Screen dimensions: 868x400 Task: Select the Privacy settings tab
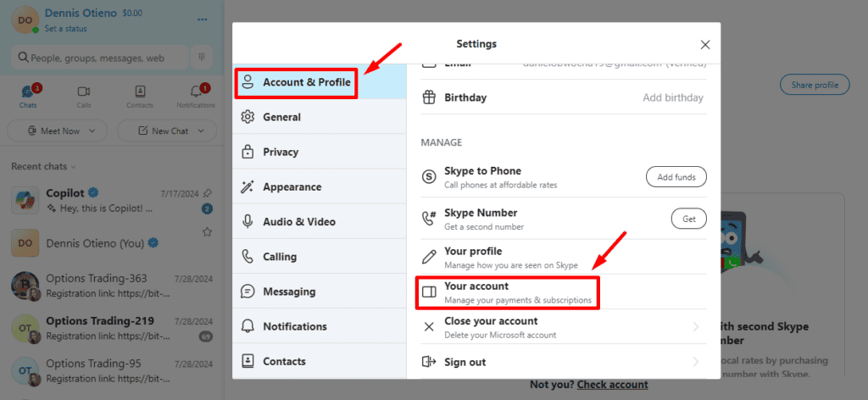pos(320,152)
